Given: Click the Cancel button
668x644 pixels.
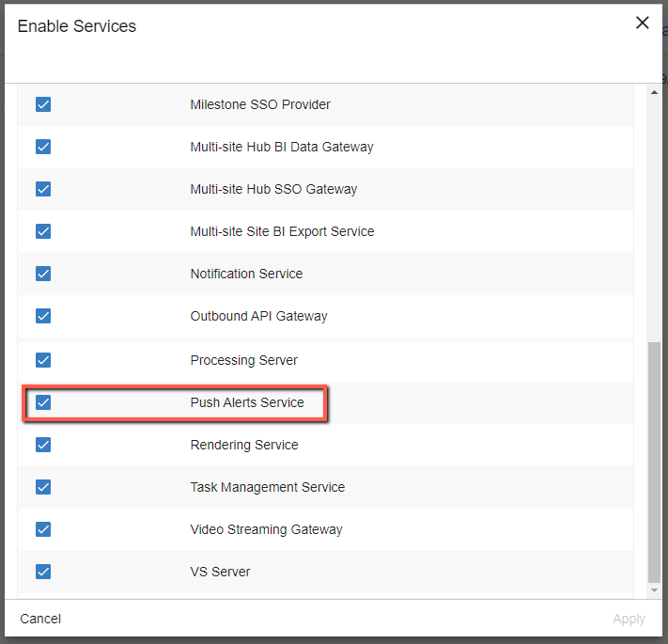Looking at the screenshot, I should click(x=40, y=619).
